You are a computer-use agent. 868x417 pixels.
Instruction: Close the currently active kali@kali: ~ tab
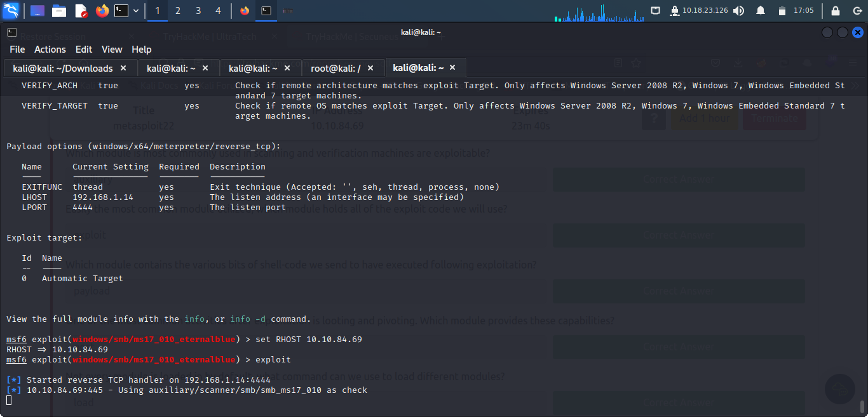tap(452, 68)
